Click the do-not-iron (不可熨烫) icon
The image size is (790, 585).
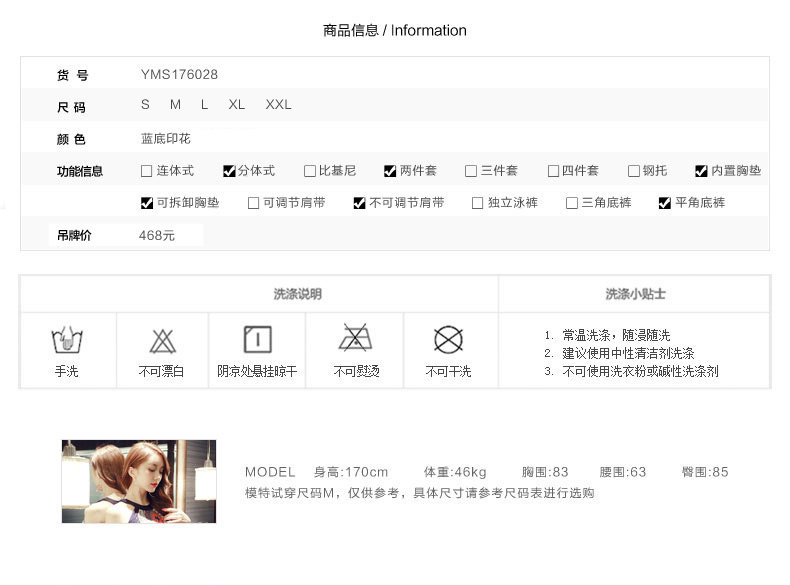356,337
